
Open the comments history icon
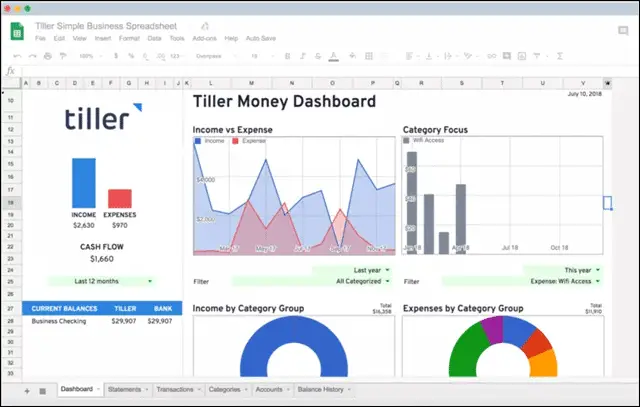coord(623,31)
